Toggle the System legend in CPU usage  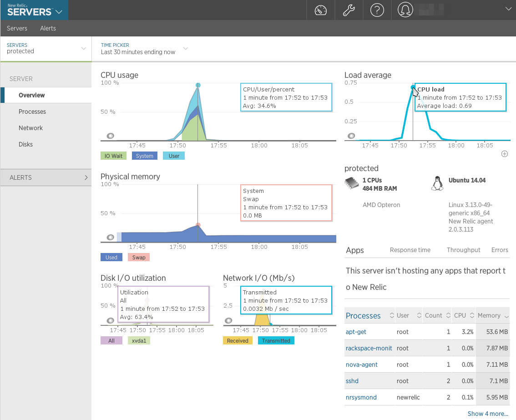pos(144,156)
